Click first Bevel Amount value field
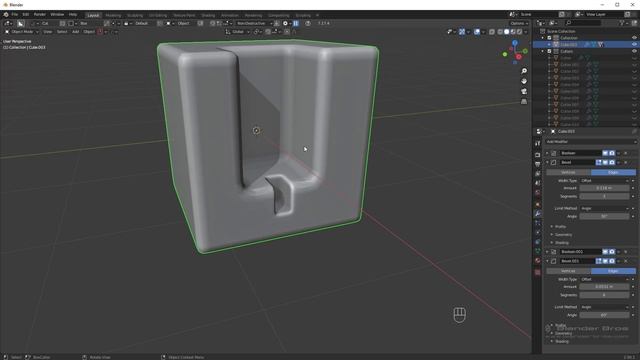Viewport: 640px width, 360px height. tap(604, 188)
